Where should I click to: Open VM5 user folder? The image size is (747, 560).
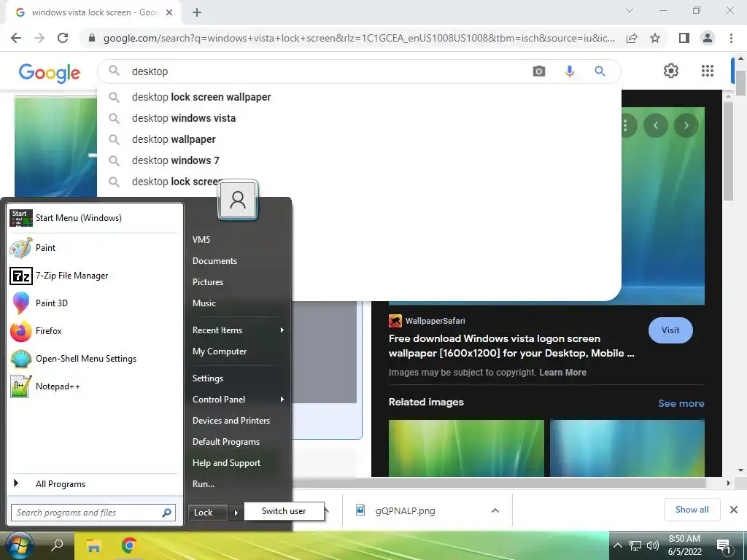pos(201,239)
